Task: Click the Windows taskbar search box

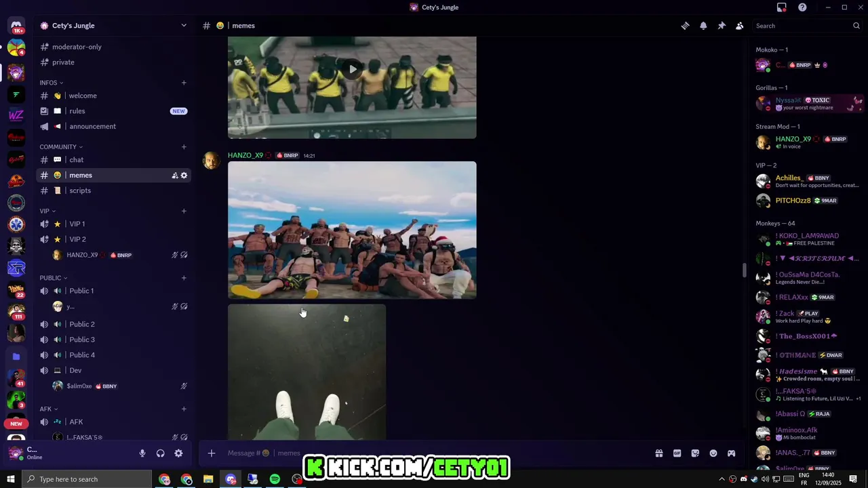Action: (x=87, y=479)
